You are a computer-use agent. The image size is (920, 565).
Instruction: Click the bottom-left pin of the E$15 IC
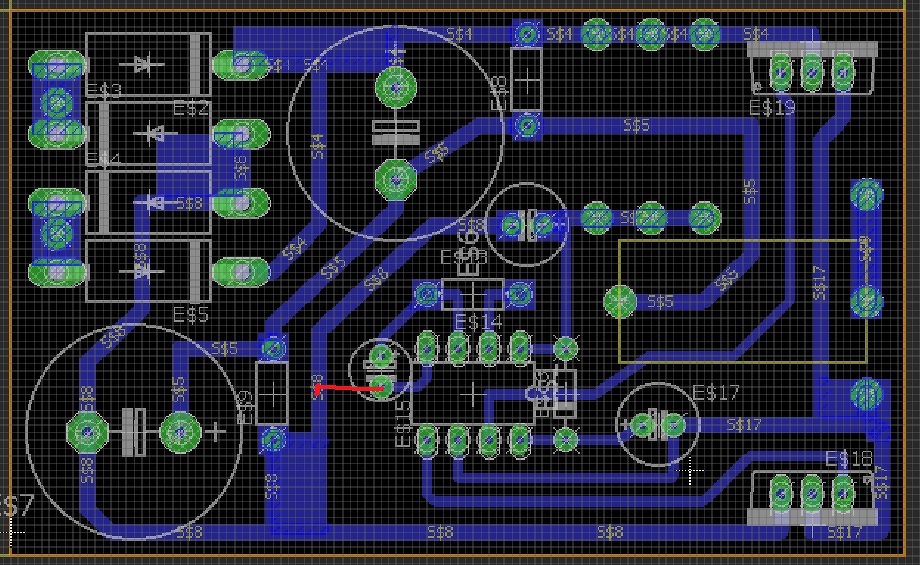pos(427,441)
